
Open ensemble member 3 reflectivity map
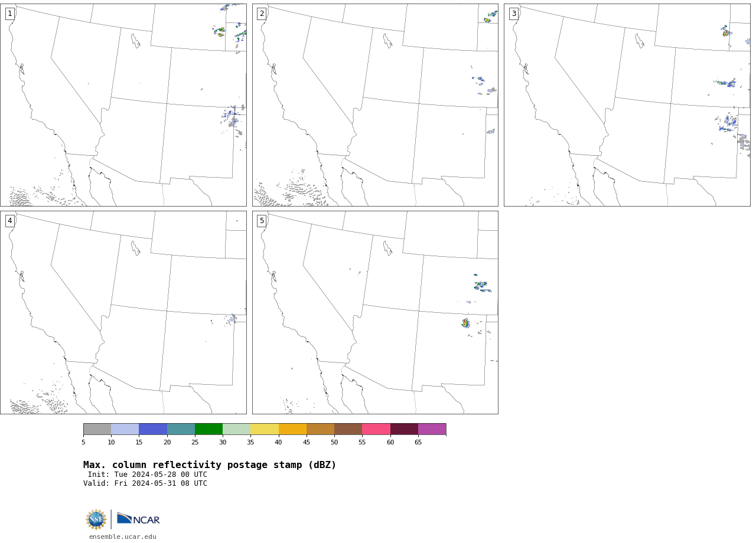(x=627, y=105)
